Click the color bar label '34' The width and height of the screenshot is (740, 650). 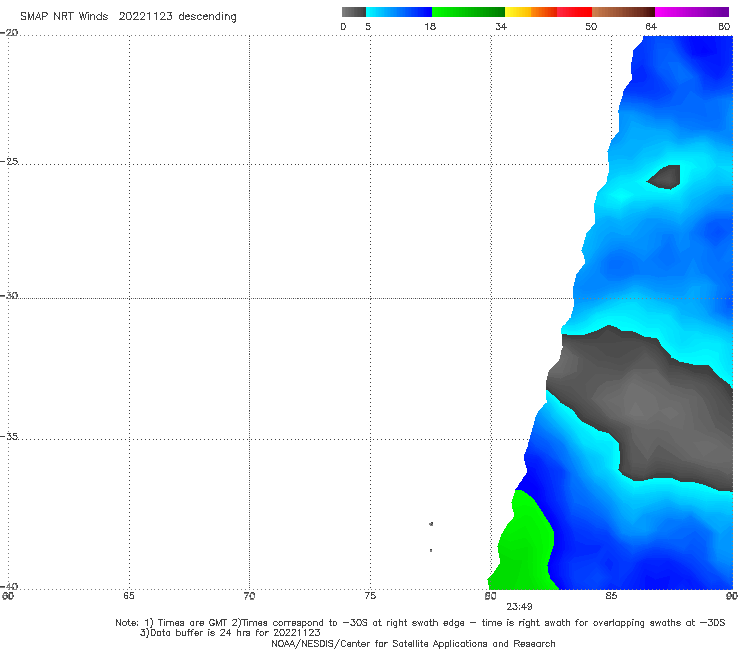[x=501, y=26]
